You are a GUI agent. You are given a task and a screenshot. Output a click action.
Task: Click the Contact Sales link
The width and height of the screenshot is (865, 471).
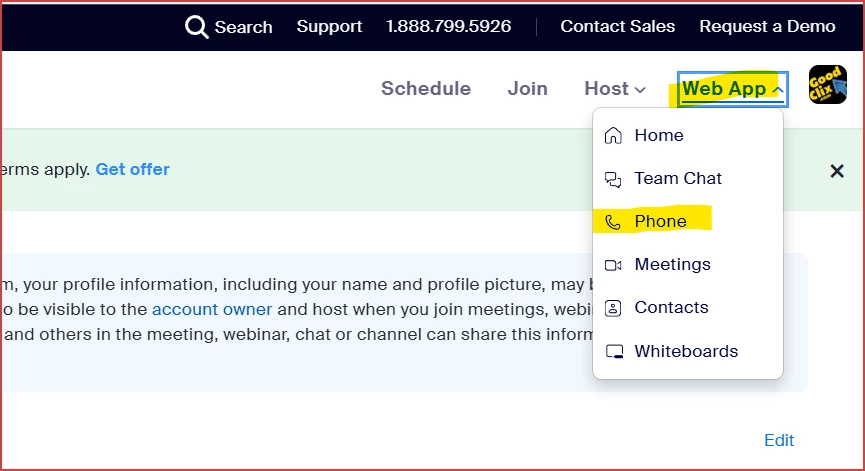point(617,26)
